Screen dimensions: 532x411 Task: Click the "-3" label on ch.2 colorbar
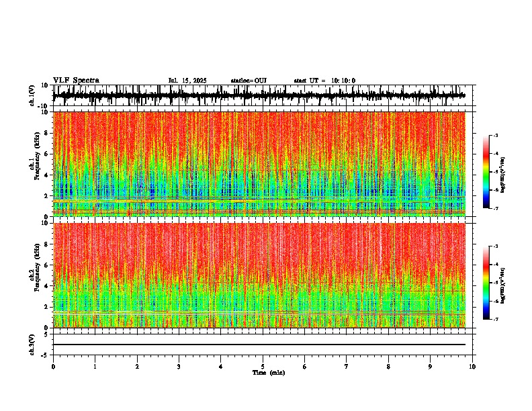pyautogui.click(x=496, y=246)
